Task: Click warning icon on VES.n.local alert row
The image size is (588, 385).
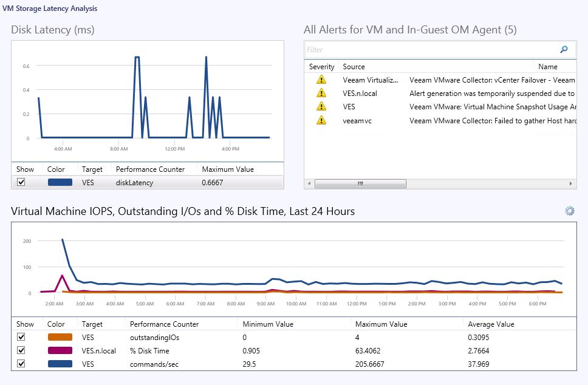Action: point(321,93)
